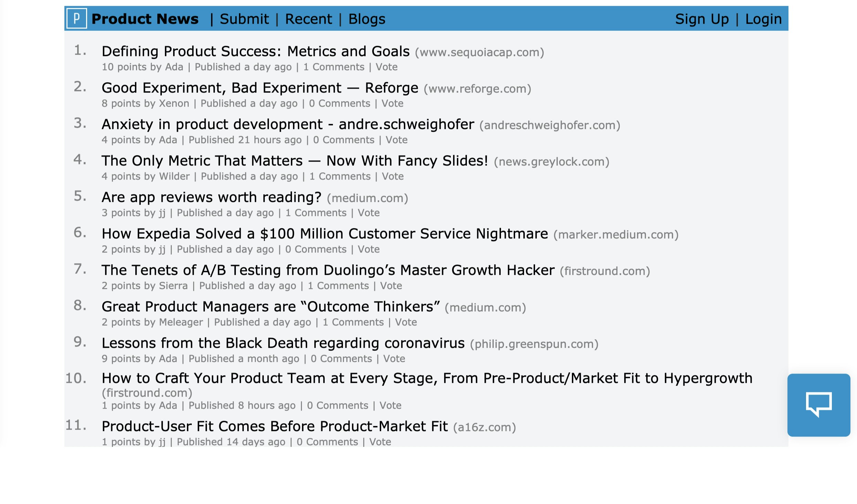Click the Product News title link
This screenshot has width=857, height=504.
pyautogui.click(x=145, y=19)
